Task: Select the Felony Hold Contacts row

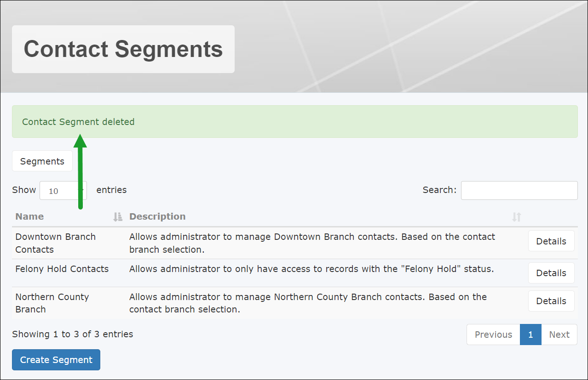Action: [x=62, y=269]
